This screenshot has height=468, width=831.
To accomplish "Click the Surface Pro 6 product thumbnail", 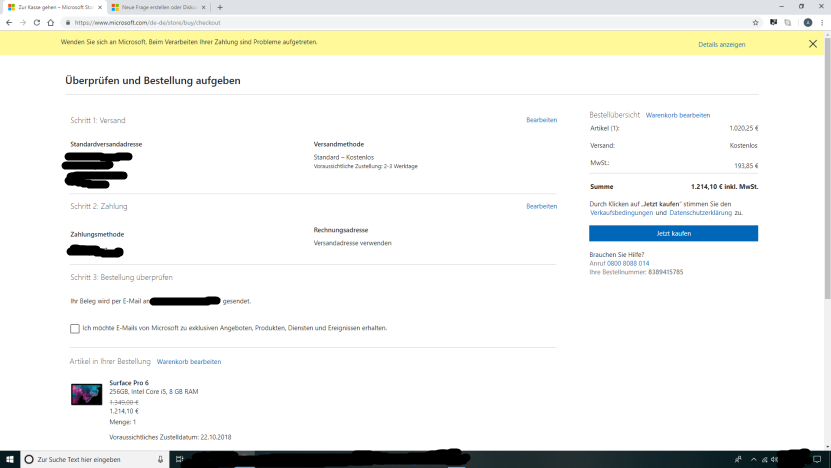I will (86, 394).
